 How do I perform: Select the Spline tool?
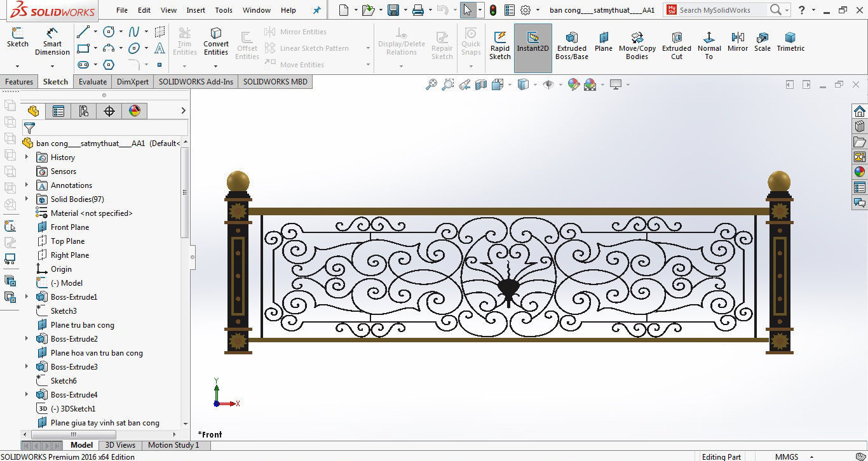pyautogui.click(x=134, y=32)
